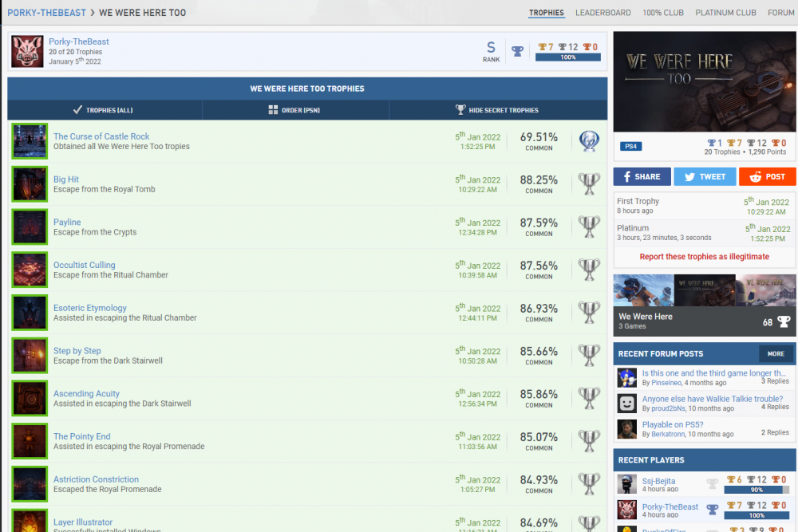Click the checkmark icon on Trophies (All) filter
The image size is (798, 532).
click(76, 109)
